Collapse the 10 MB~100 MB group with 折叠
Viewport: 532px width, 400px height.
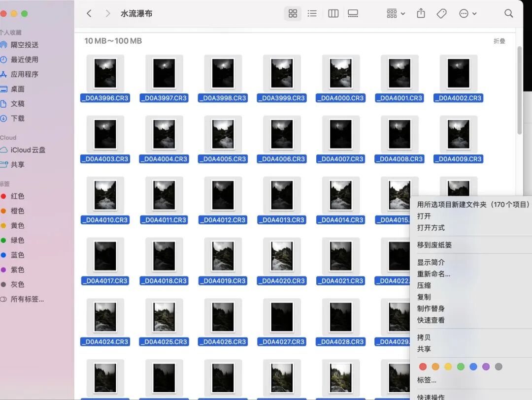pyautogui.click(x=499, y=41)
